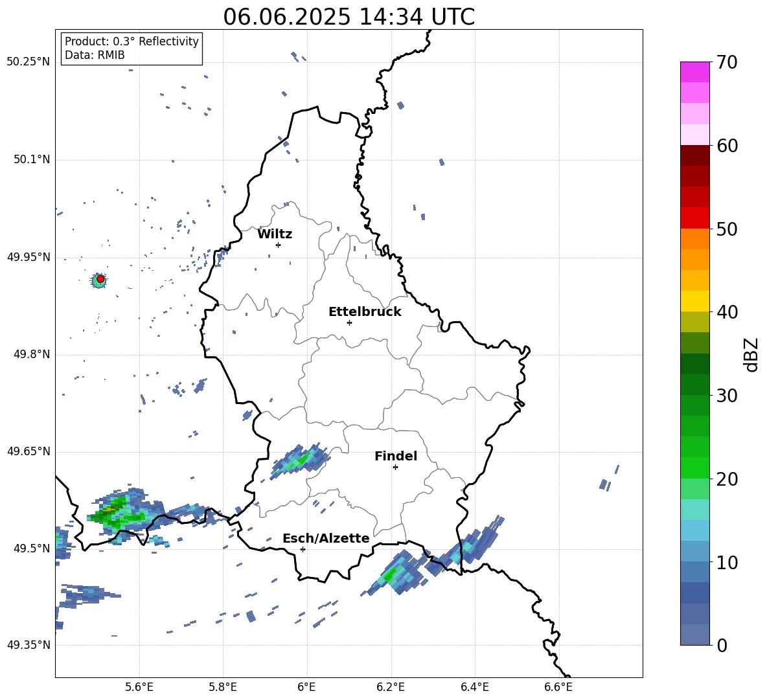The image size is (767, 700).
Task: Click the 49.8°N latitude label
Action: [32, 354]
